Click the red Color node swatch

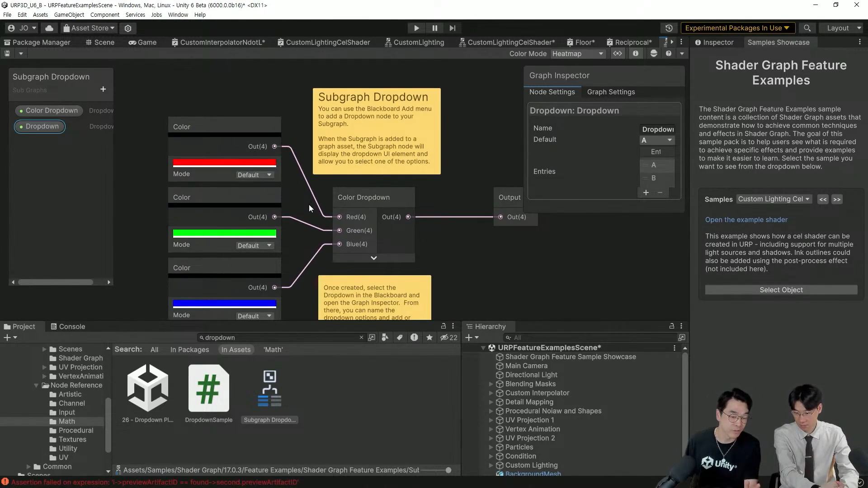(224, 163)
